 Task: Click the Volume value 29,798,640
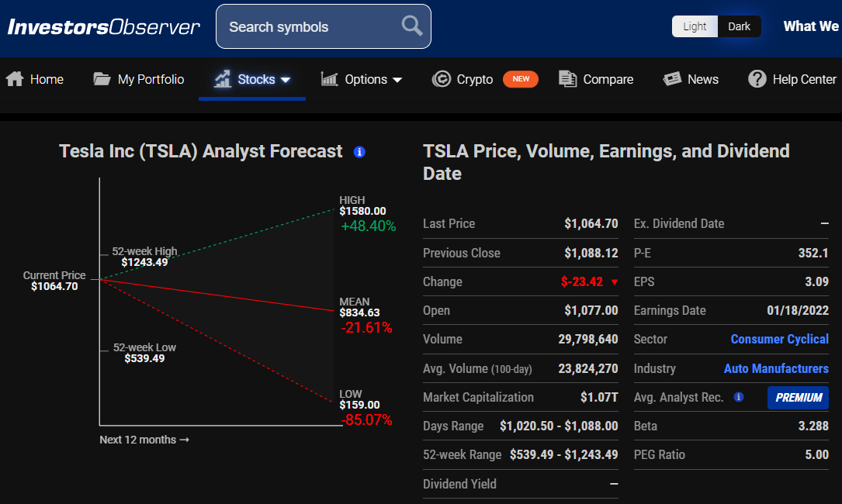coord(588,339)
